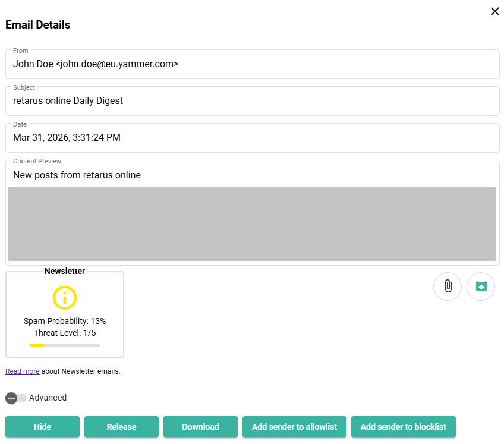The image size is (504, 444).
Task: Click the Spam Probability 13% text
Action: [x=65, y=321]
